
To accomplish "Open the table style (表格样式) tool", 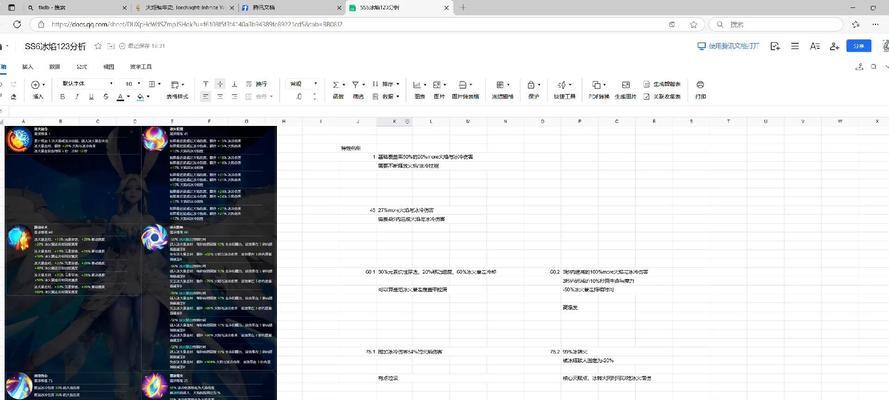I will pos(177,91).
